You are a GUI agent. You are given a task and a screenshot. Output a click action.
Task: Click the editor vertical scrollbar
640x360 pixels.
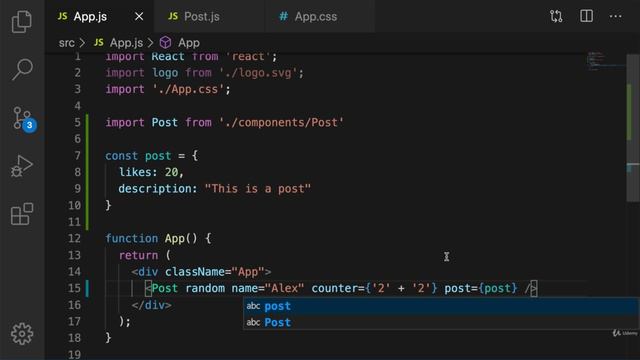coord(633,127)
